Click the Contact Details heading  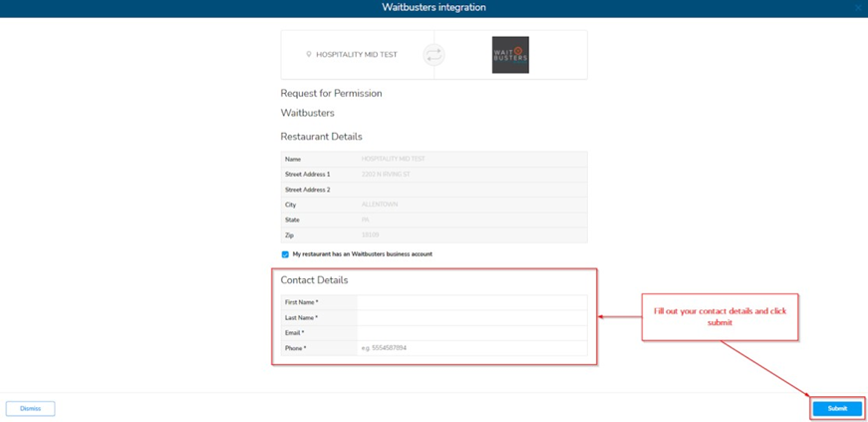[x=315, y=280]
